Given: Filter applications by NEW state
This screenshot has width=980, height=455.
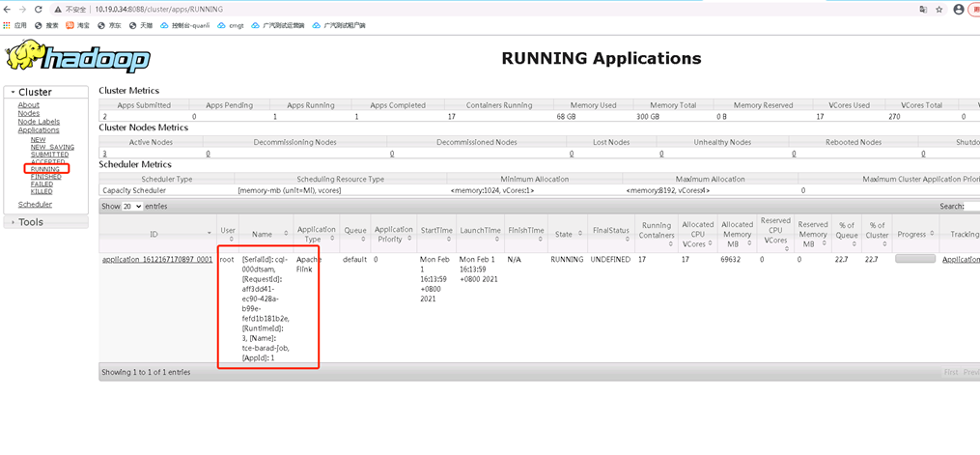Looking at the screenshot, I should click(x=38, y=140).
